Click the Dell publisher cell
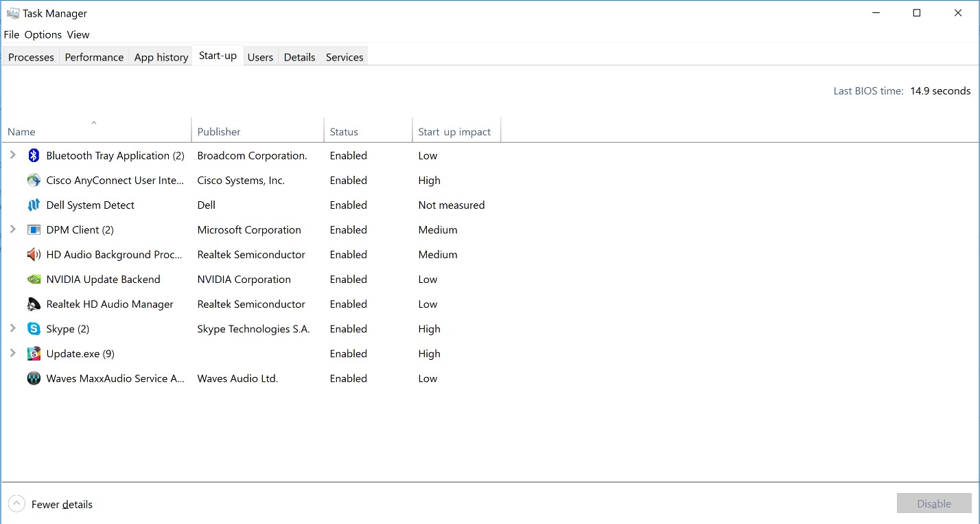The width and height of the screenshot is (980, 524). click(x=207, y=205)
